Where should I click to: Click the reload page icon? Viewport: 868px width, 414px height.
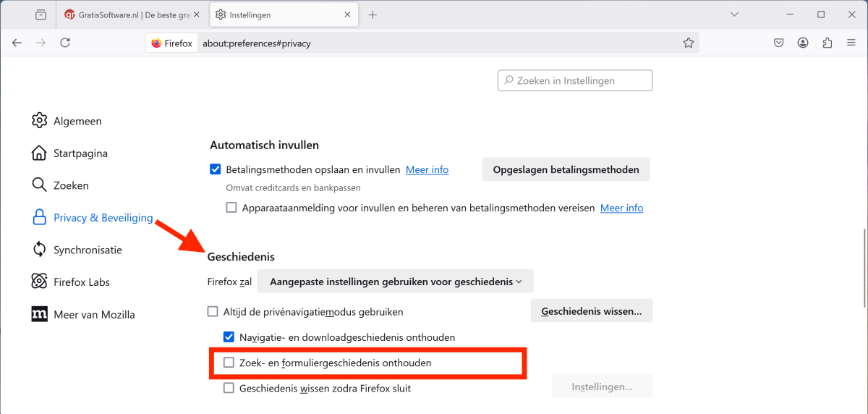[x=65, y=43]
